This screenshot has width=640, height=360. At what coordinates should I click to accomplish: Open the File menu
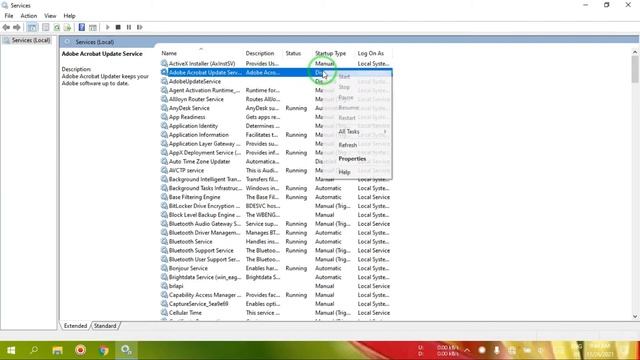9,16
